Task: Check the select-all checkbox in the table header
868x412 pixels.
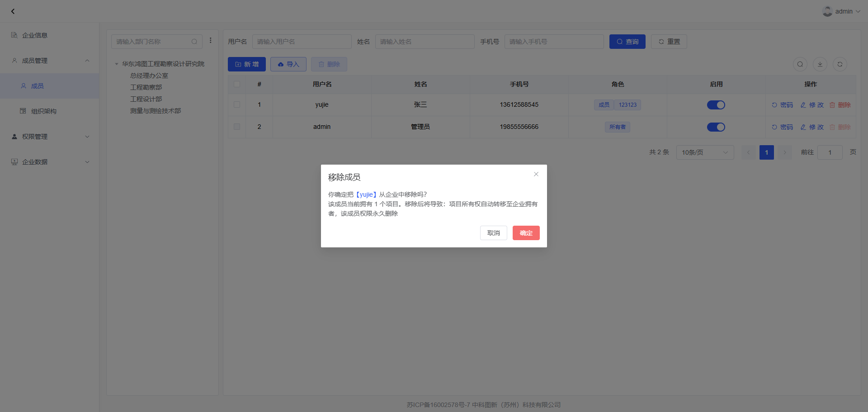Action: 237,84
